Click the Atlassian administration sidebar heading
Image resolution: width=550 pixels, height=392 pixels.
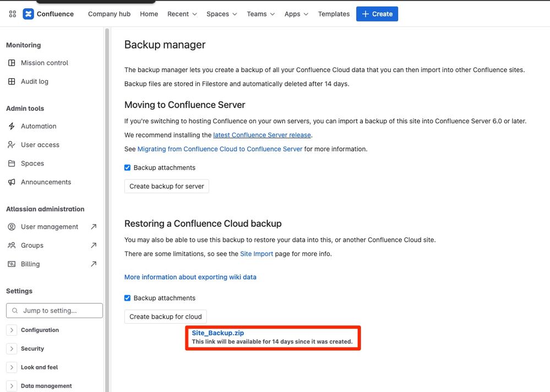click(45, 209)
